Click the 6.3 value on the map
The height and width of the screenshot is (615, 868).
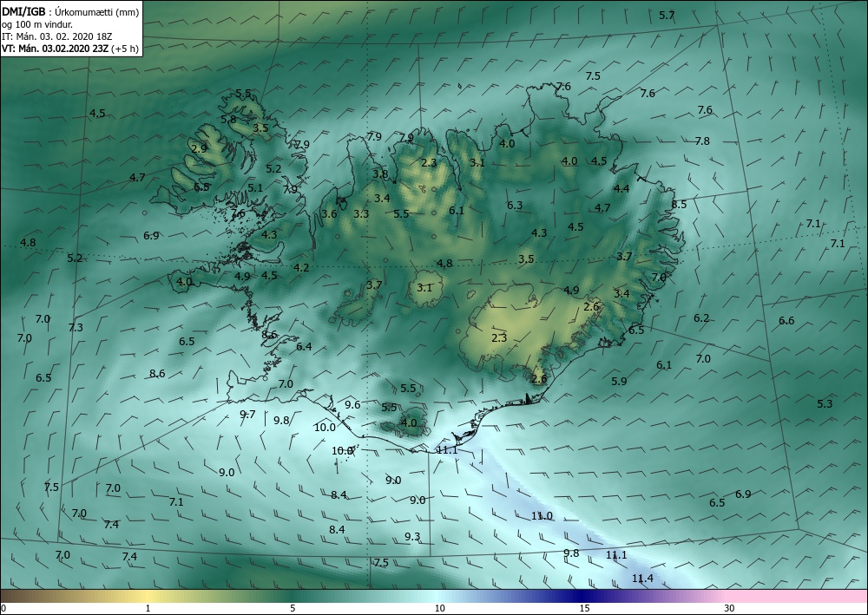pos(515,206)
